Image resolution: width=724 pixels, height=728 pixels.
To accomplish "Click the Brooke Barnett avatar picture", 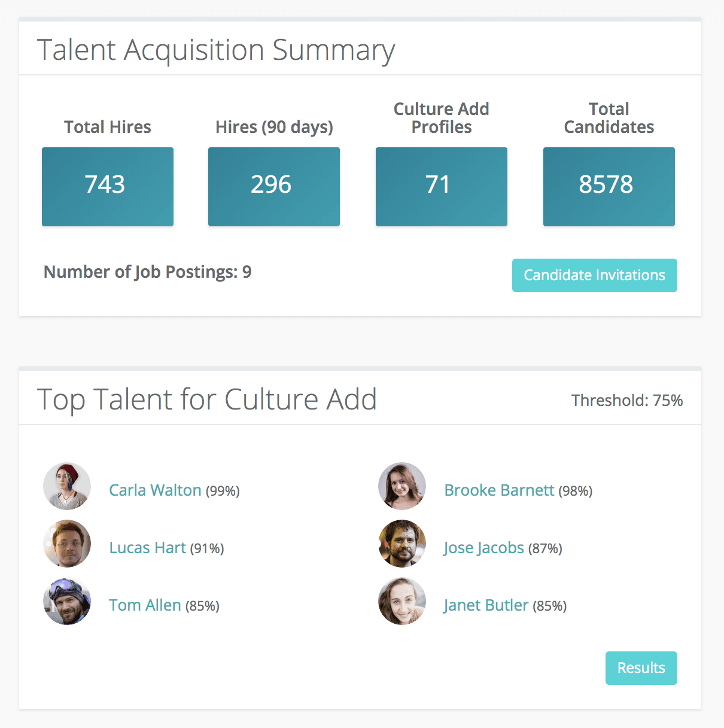I will [401, 486].
